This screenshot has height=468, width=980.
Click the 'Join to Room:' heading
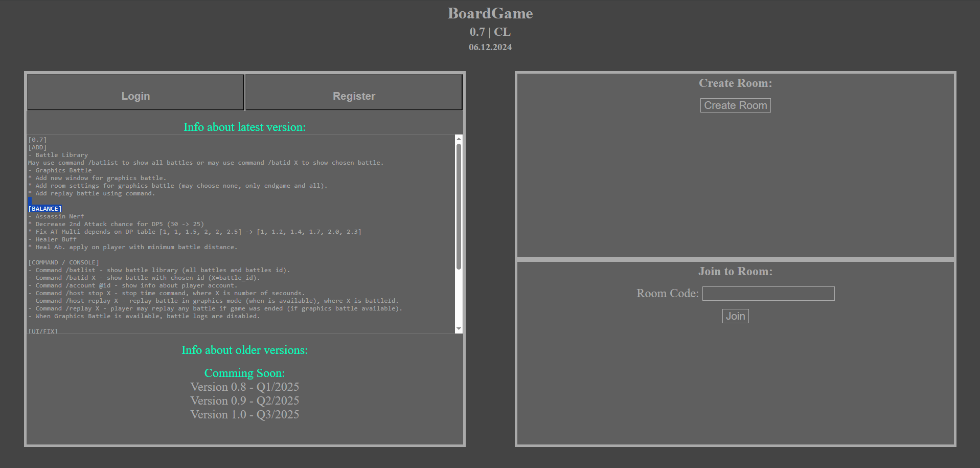[x=735, y=272]
